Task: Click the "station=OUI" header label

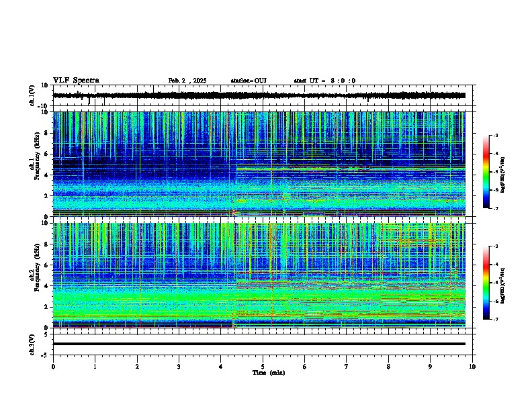Action: [x=249, y=81]
